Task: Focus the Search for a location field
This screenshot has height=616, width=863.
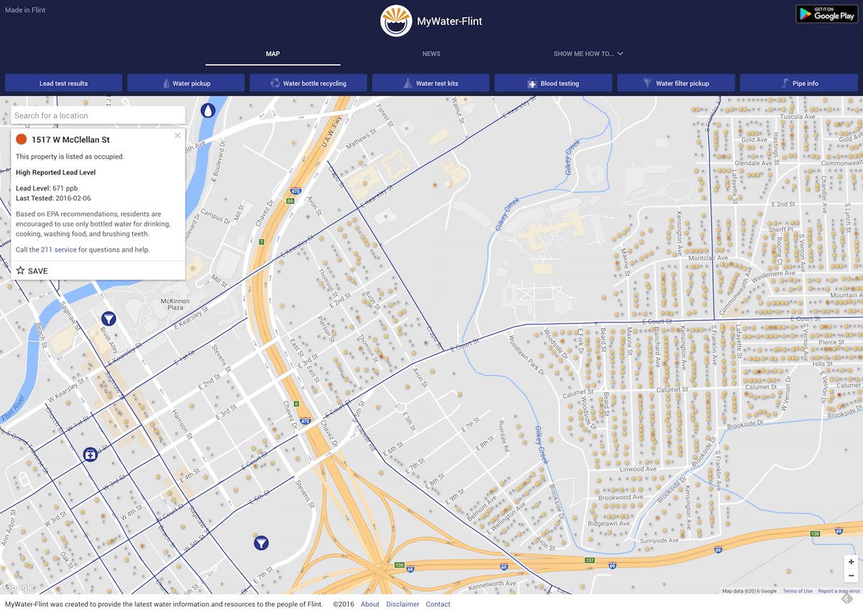Action: [98, 115]
